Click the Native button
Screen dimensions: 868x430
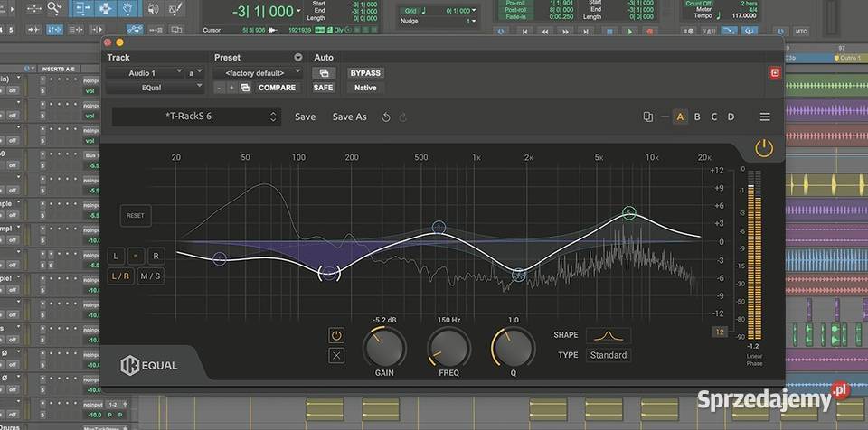[x=365, y=88]
